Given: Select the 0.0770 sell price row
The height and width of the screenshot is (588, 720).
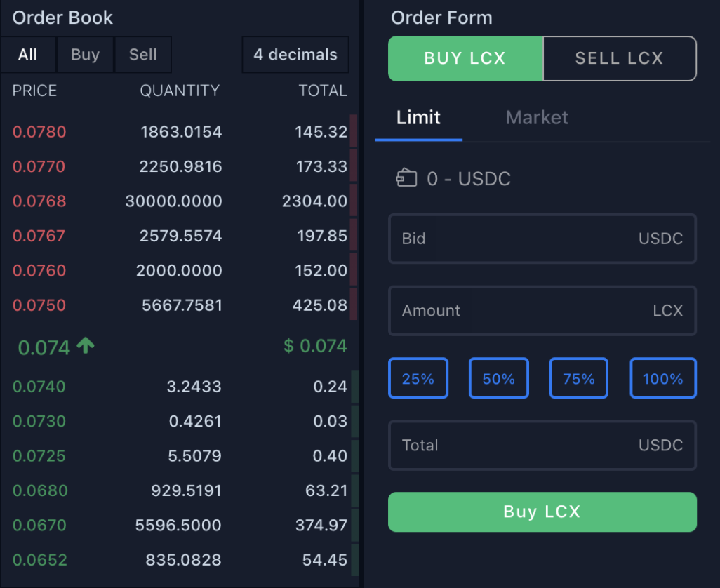Looking at the screenshot, I should (179, 166).
